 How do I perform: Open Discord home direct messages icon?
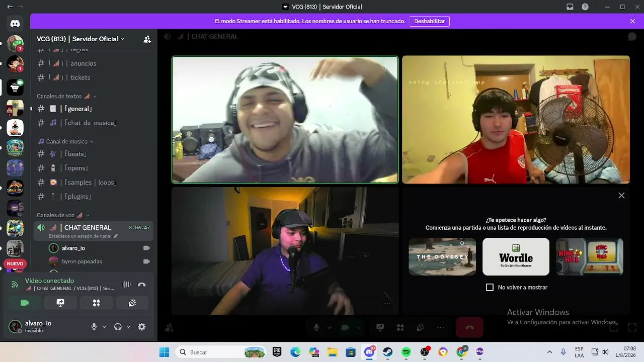15,23
